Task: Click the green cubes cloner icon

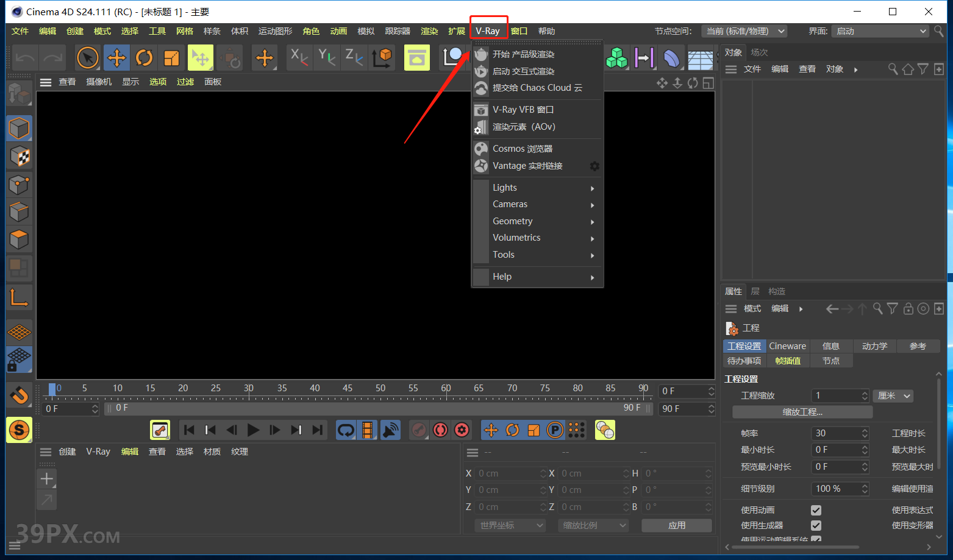Action: pyautogui.click(x=617, y=58)
